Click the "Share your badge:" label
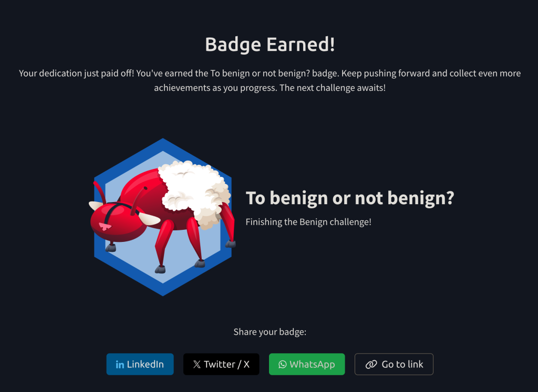538x392 pixels. [x=270, y=332]
